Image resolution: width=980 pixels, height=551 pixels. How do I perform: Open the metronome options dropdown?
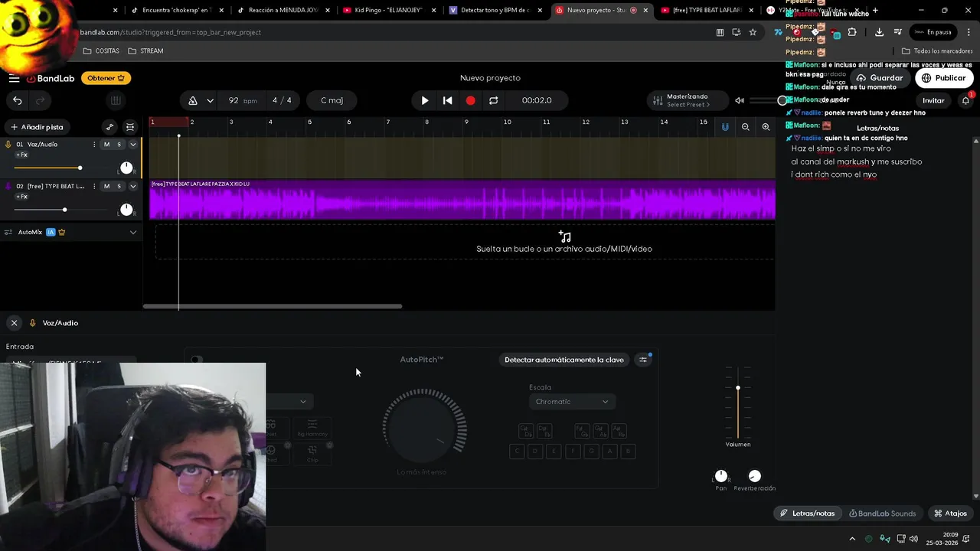[210, 100]
